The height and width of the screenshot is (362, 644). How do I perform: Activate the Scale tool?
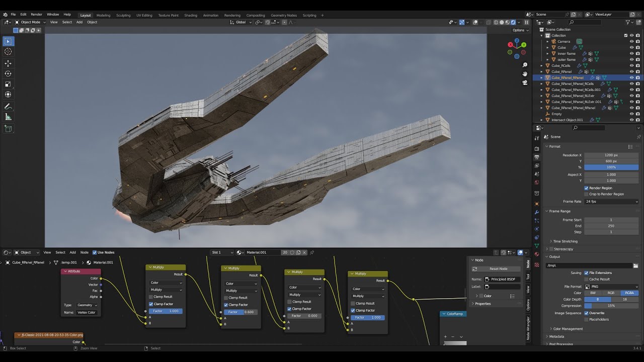pyautogui.click(x=8, y=84)
